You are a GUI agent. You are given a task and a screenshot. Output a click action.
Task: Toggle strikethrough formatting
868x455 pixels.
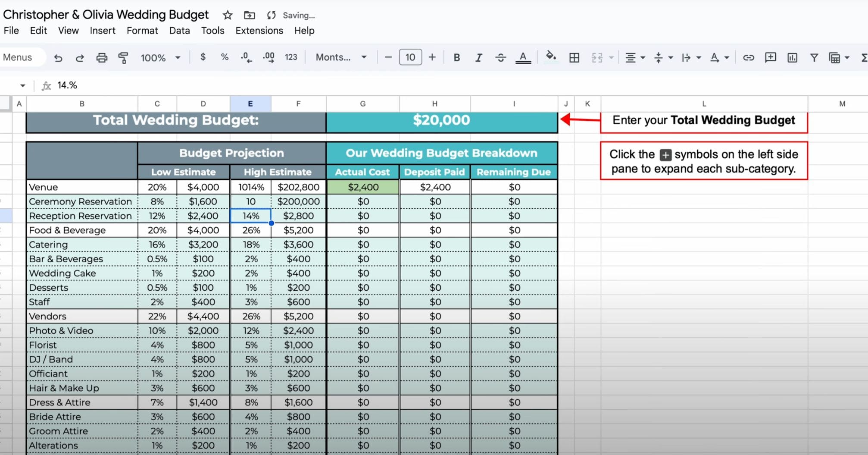[500, 58]
